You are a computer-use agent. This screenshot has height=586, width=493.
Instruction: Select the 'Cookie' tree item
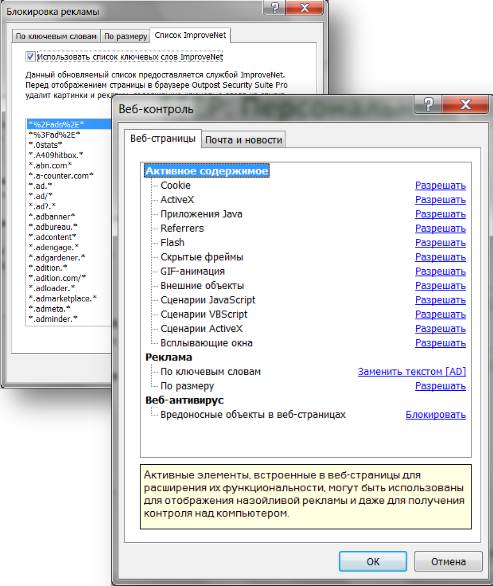pos(175,185)
